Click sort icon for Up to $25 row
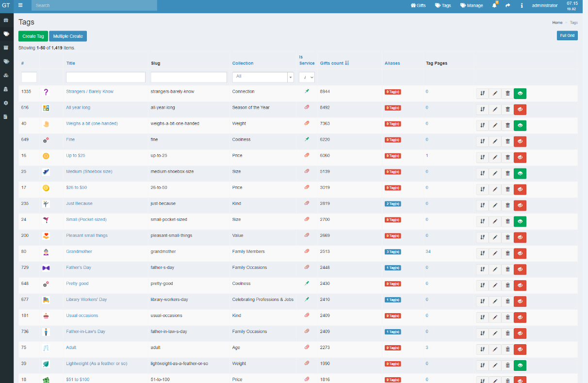Image resolution: width=588 pixels, height=383 pixels. (x=482, y=157)
